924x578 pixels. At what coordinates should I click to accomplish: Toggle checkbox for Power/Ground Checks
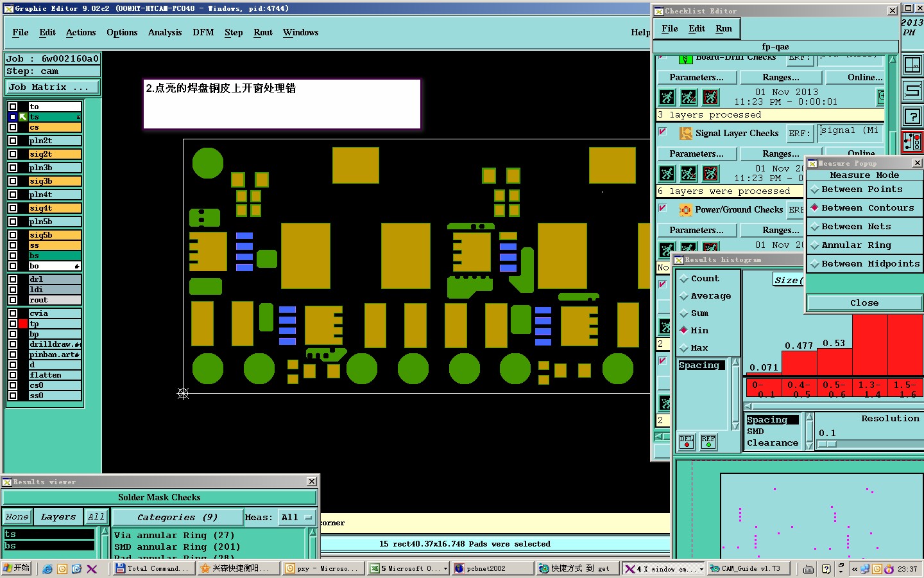[x=663, y=208]
